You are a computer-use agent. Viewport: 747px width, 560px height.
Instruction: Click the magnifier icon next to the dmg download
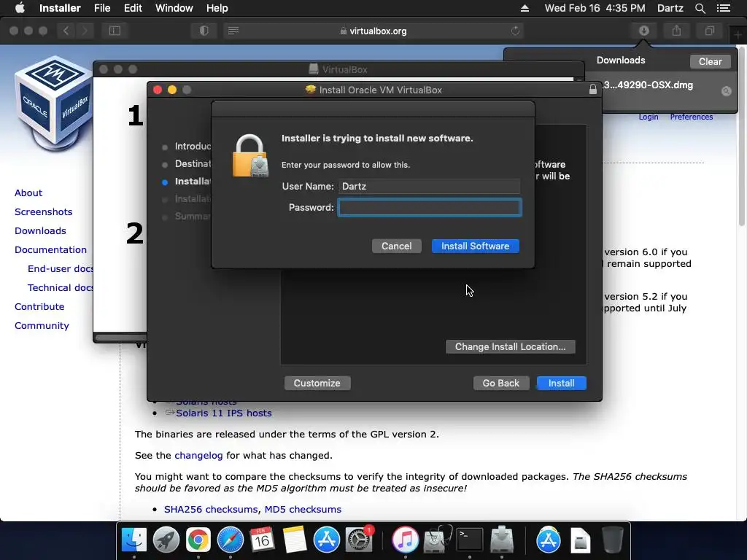[726, 91]
